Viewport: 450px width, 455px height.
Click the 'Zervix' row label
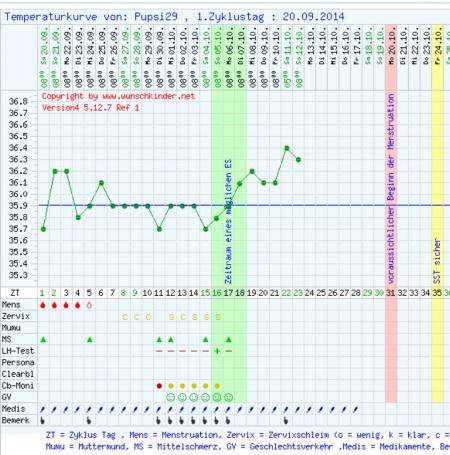(16, 316)
